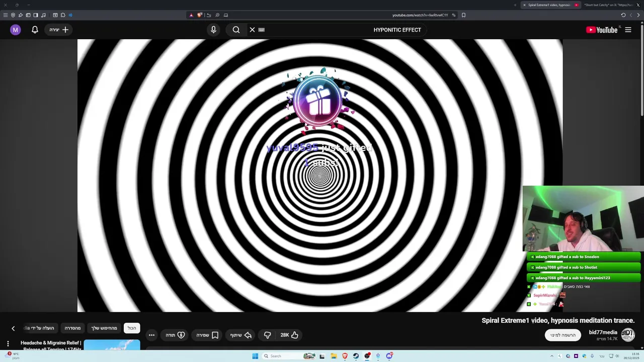Open the music note playlist icon in toolbar

(43, 15)
